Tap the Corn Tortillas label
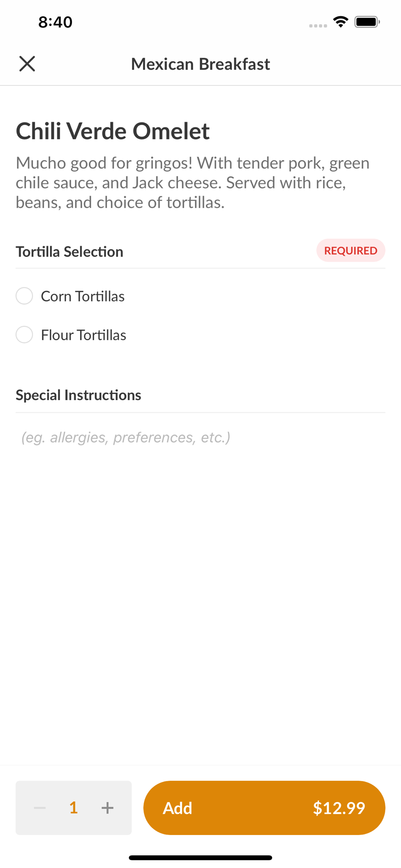This screenshot has height=868, width=401. click(x=82, y=296)
